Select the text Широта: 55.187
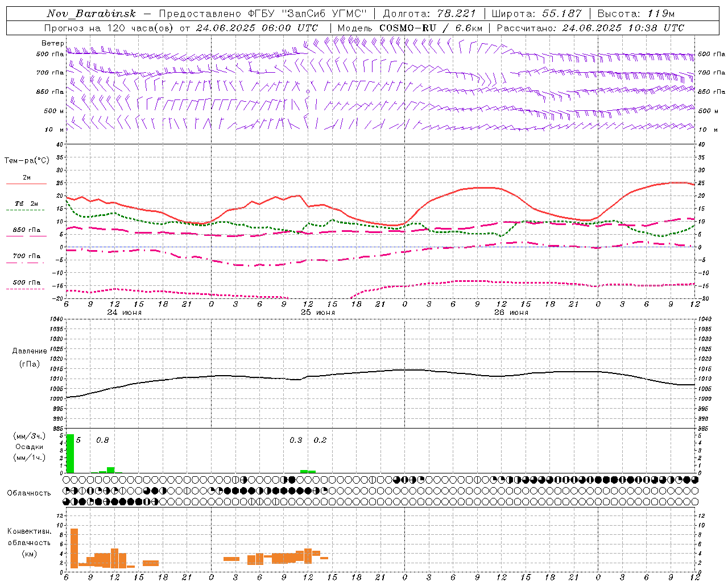Screen dimensions: 728x582 coord(536,14)
